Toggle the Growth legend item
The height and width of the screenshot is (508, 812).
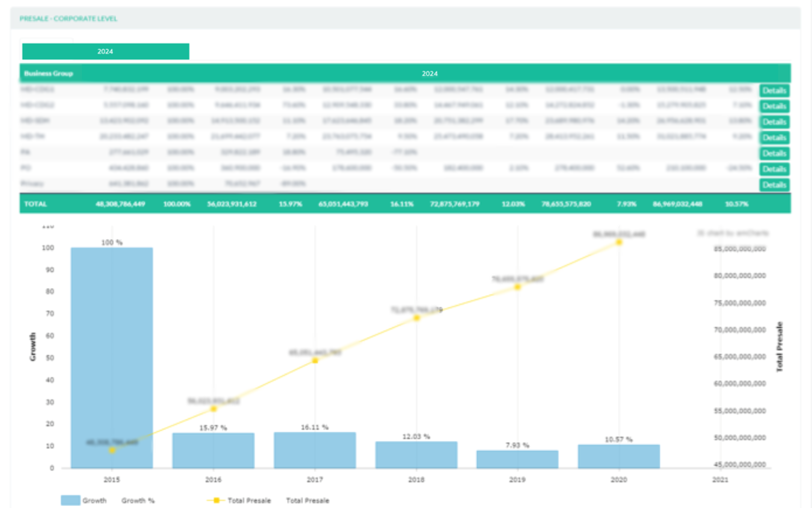94,500
